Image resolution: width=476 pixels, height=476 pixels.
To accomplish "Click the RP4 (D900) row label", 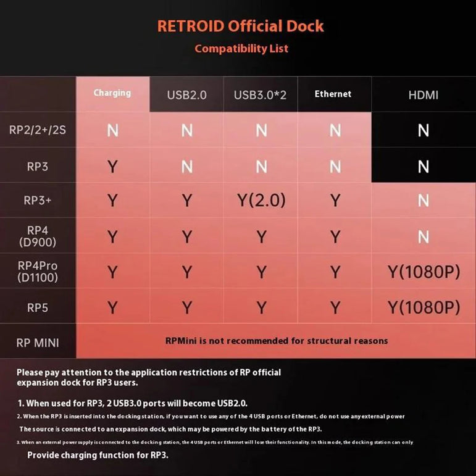I will coord(38,236).
